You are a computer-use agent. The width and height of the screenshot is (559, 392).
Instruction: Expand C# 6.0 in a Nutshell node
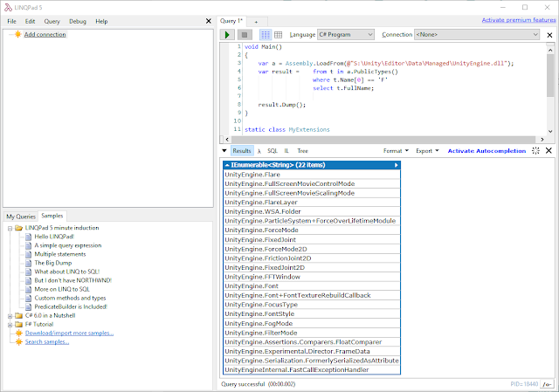pyautogui.click(x=10, y=316)
